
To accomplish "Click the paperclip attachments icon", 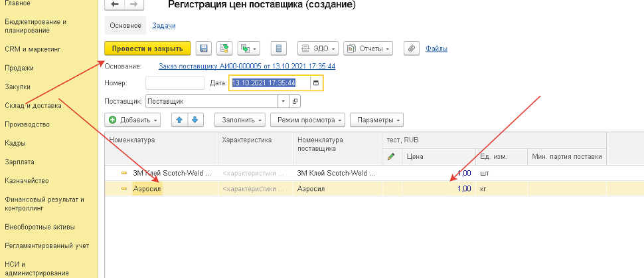I will click(411, 49).
